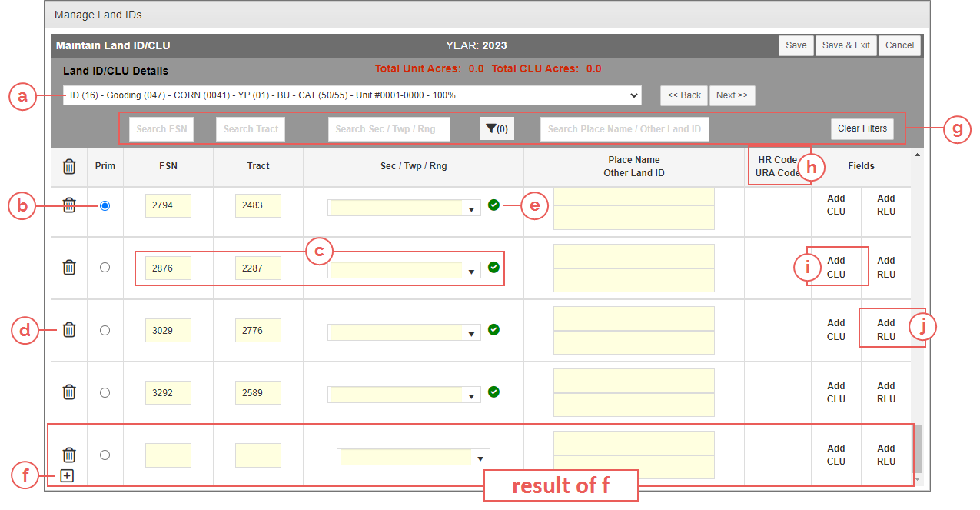Cancel the Maintain Land ID/CLU form

click(899, 45)
